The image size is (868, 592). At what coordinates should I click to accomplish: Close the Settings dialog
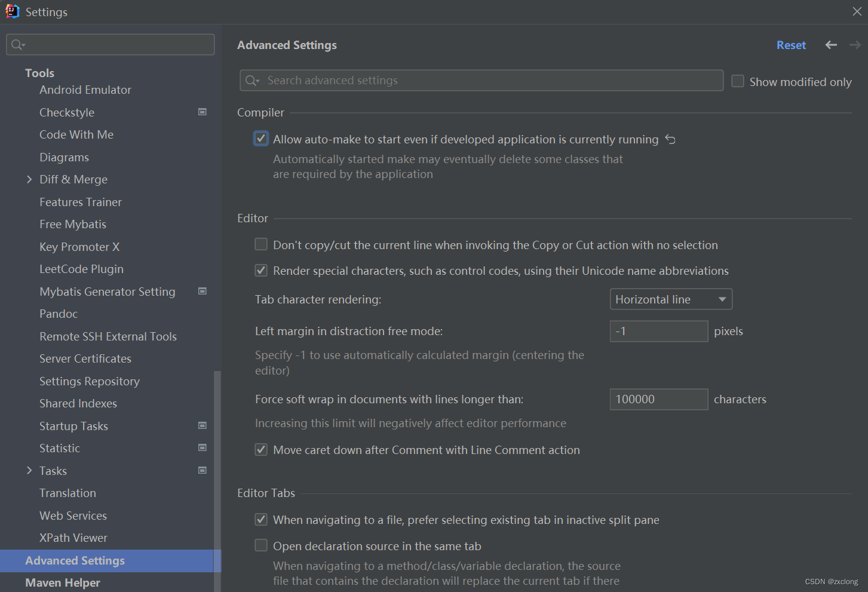[857, 11]
